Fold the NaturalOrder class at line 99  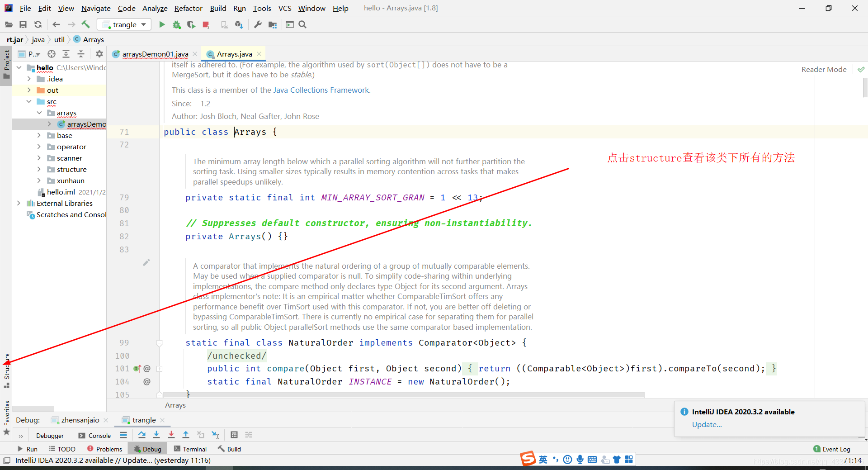tap(159, 343)
